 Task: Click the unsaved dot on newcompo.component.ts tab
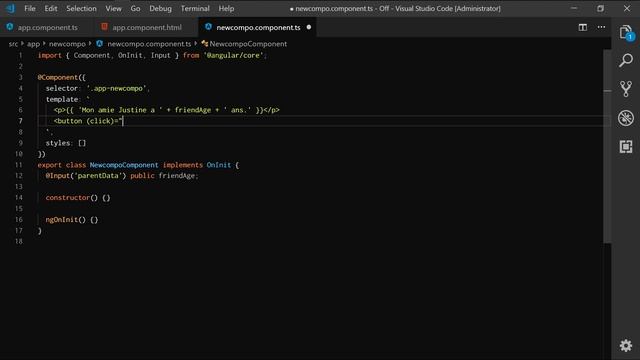pyautogui.click(x=309, y=27)
